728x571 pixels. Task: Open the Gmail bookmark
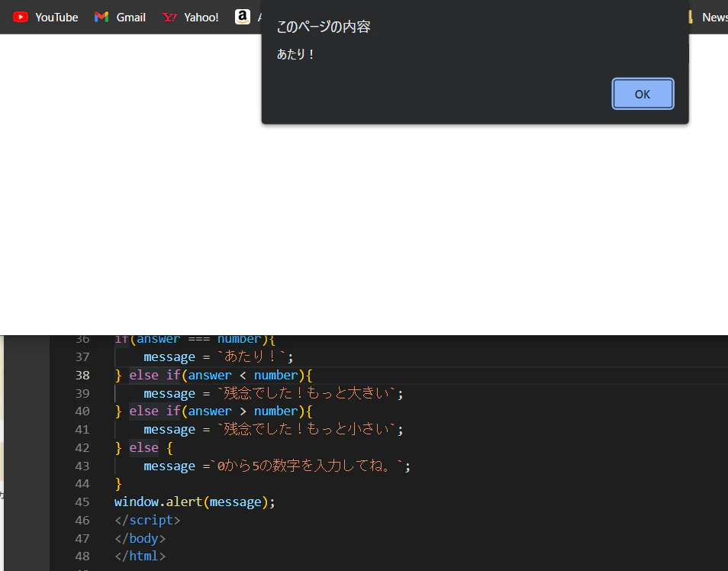(120, 18)
